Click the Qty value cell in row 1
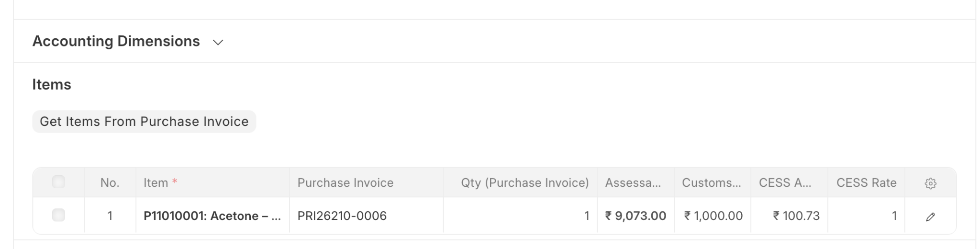 click(520, 216)
